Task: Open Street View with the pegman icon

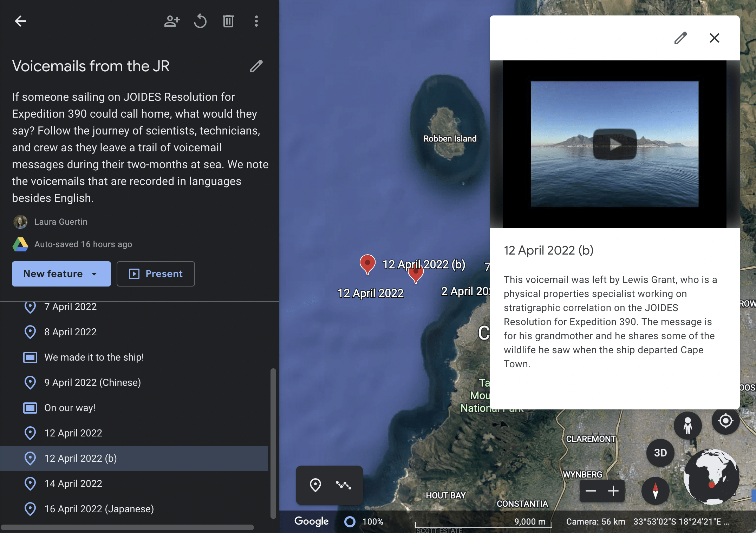Action: pyautogui.click(x=688, y=426)
